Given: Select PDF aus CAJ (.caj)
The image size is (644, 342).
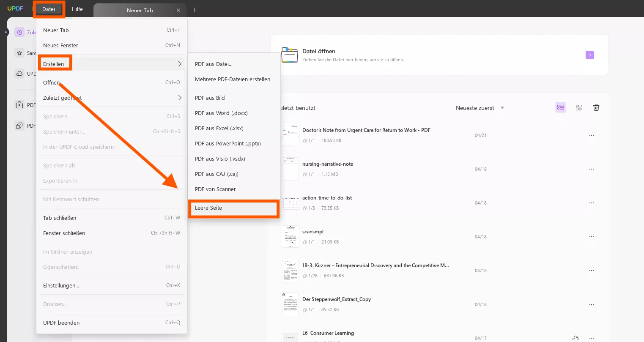Looking at the screenshot, I should click(x=234, y=174).
